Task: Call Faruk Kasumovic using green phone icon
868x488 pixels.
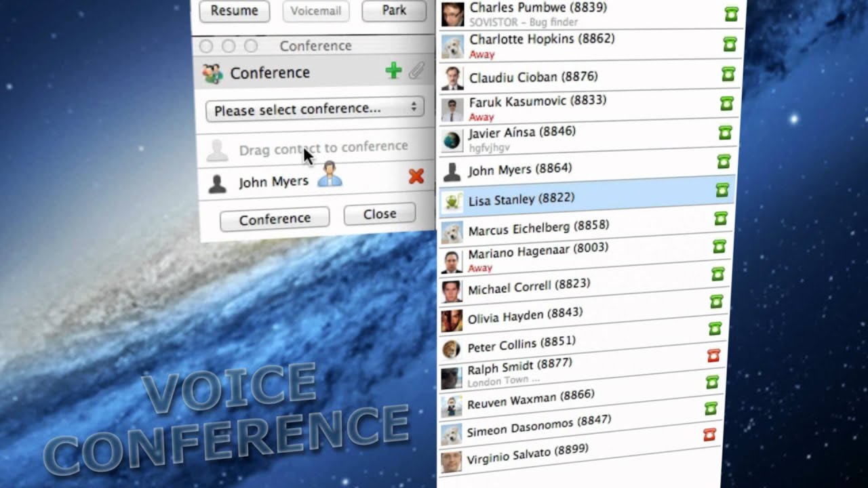Action: click(726, 104)
